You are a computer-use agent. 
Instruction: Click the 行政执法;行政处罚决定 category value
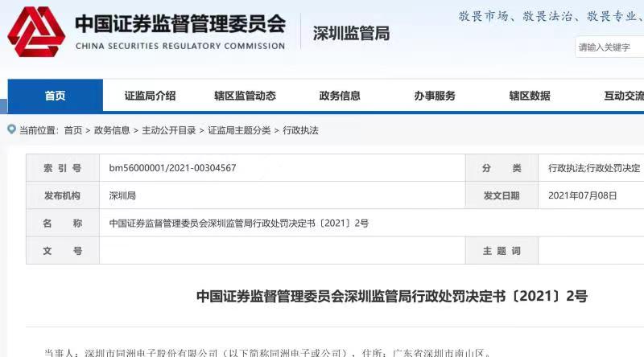coord(594,168)
